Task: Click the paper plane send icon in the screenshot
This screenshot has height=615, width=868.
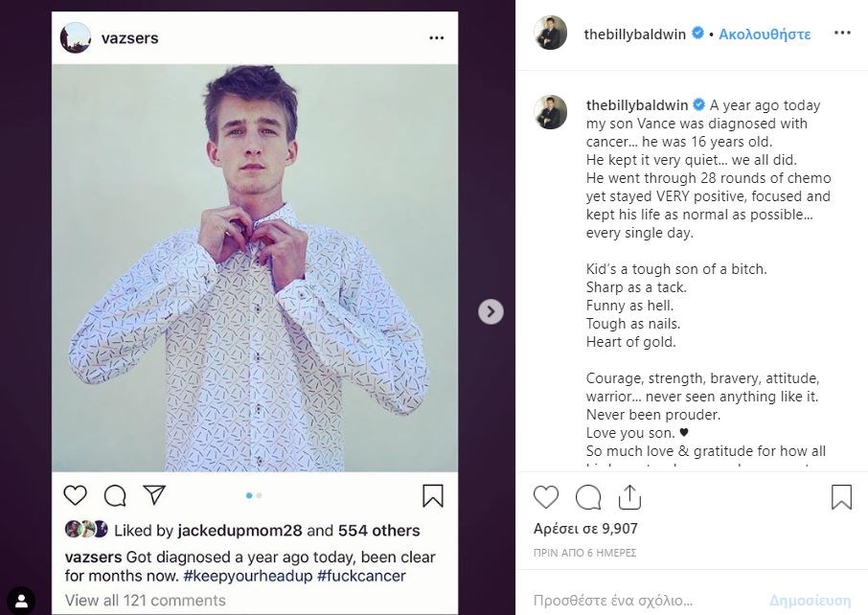Action: pos(154,495)
